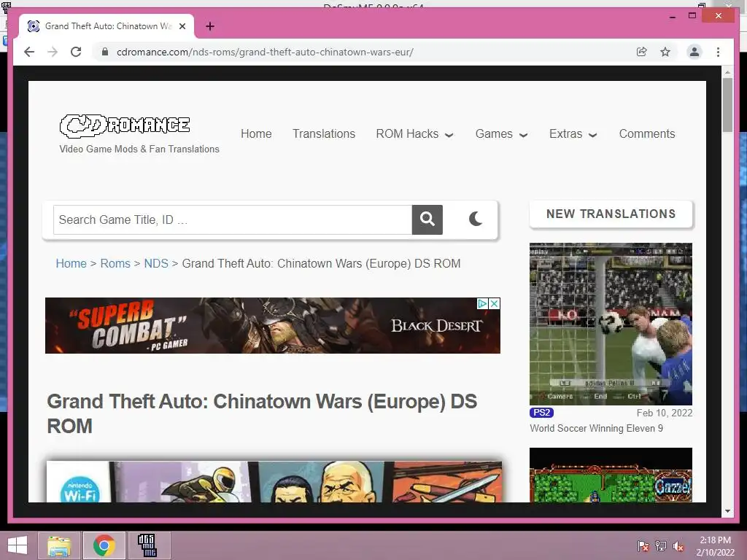Open the Translations menu item
This screenshot has width=747, height=560.
click(323, 134)
